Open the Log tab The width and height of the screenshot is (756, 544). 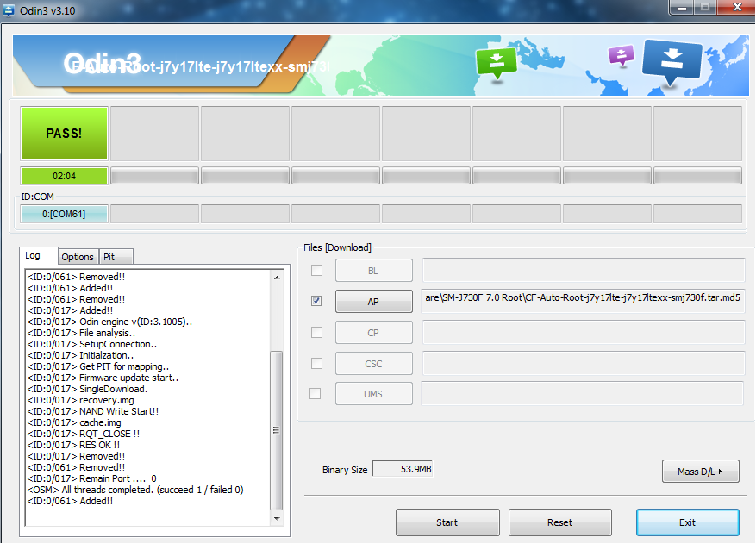pos(38,255)
